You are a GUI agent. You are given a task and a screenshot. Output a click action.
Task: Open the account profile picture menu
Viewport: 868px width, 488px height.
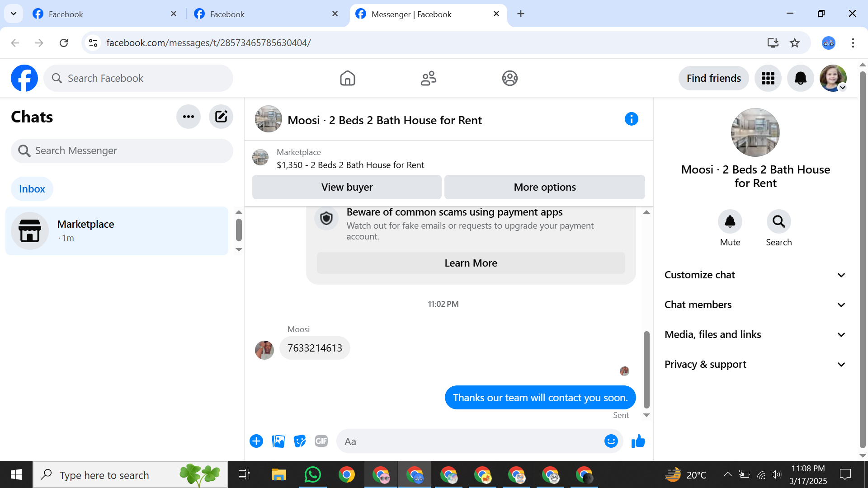coord(833,78)
